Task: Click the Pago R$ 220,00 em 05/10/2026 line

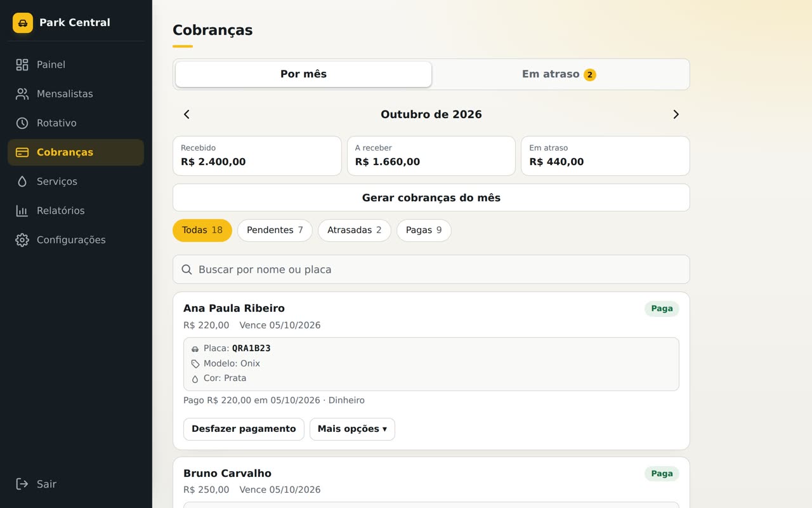Action: click(x=274, y=401)
